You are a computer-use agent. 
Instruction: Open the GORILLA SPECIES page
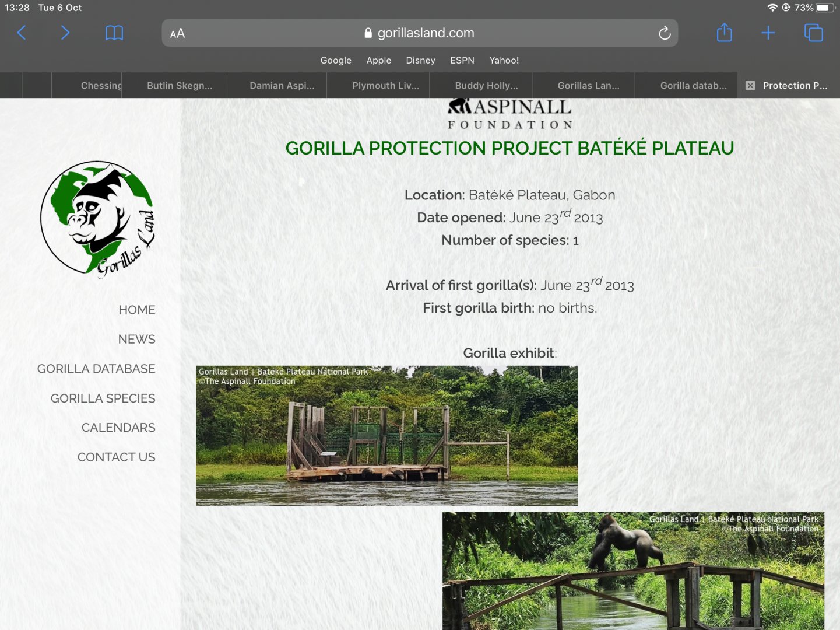click(103, 398)
